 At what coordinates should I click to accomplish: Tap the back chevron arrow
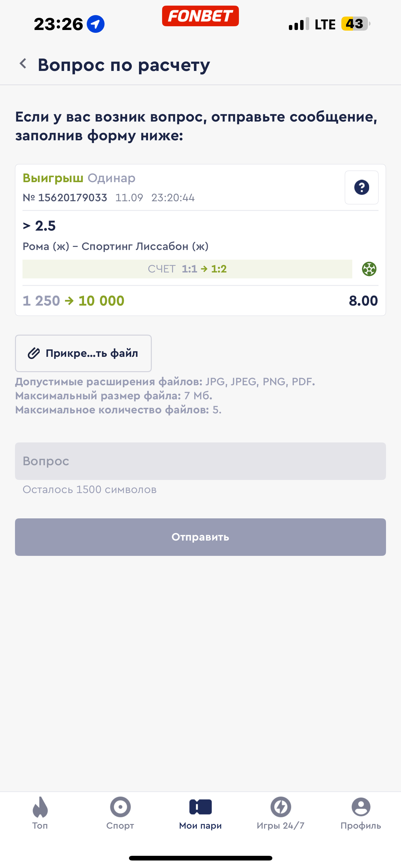[x=23, y=64]
